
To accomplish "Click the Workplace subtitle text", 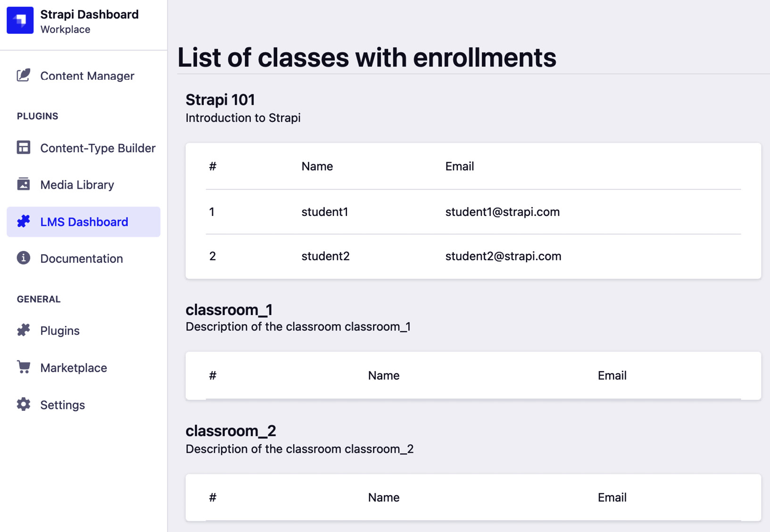I will point(66,29).
